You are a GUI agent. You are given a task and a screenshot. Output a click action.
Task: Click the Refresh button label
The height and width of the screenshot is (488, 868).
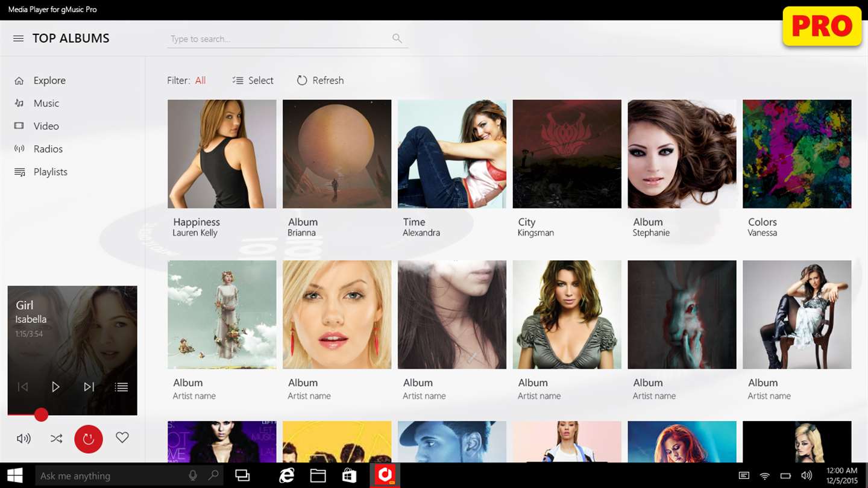point(328,81)
